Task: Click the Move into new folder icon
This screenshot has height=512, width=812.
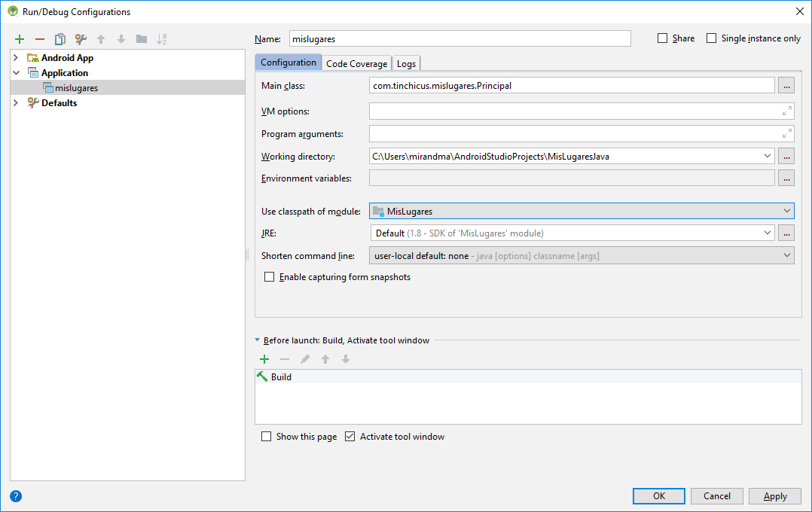Action: click(x=141, y=39)
